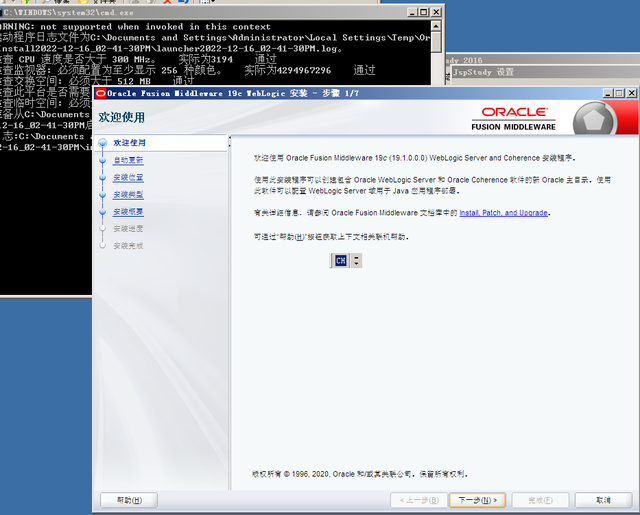This screenshot has width=640, height=515.
Task: Maximize the cmd.exe window
Action: click(x=424, y=12)
